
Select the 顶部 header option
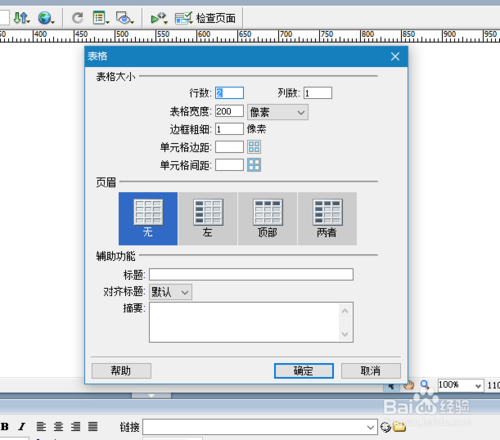point(267,219)
